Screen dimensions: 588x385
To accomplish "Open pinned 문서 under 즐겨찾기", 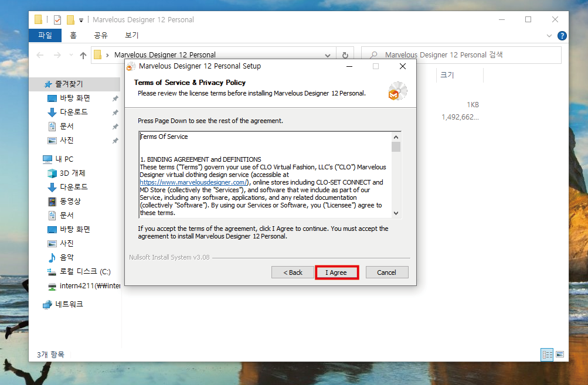I will [x=67, y=127].
